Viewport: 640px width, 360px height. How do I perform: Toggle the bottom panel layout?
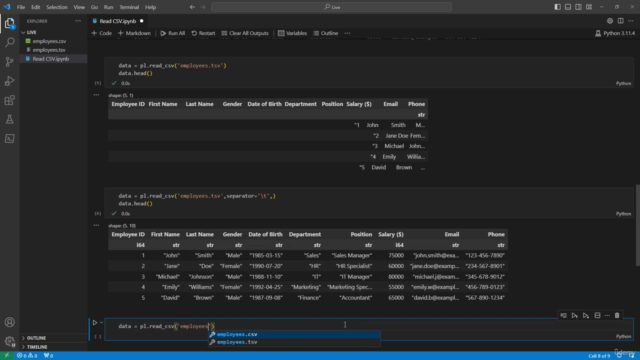point(568,7)
